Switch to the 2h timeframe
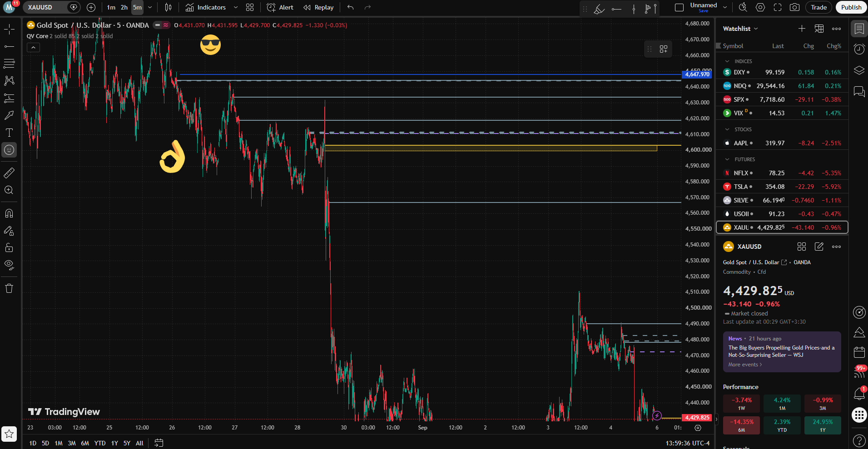The height and width of the screenshot is (449, 868). click(x=124, y=7)
